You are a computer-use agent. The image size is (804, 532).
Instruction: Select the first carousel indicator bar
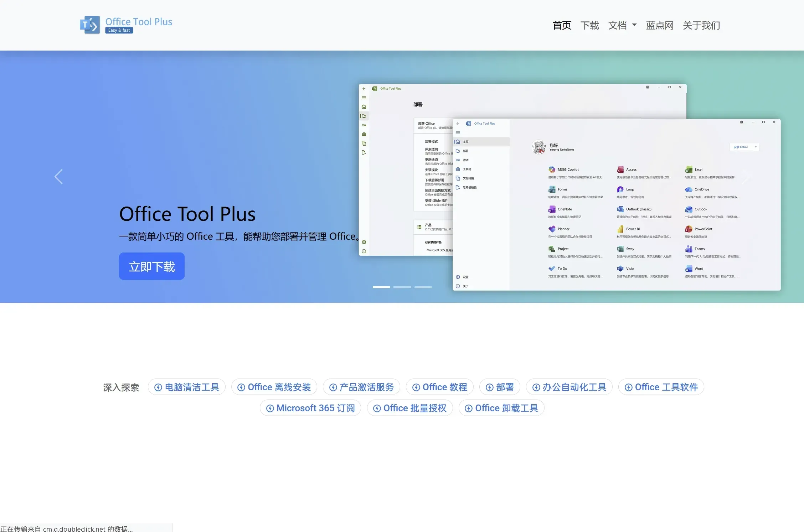pos(381,287)
